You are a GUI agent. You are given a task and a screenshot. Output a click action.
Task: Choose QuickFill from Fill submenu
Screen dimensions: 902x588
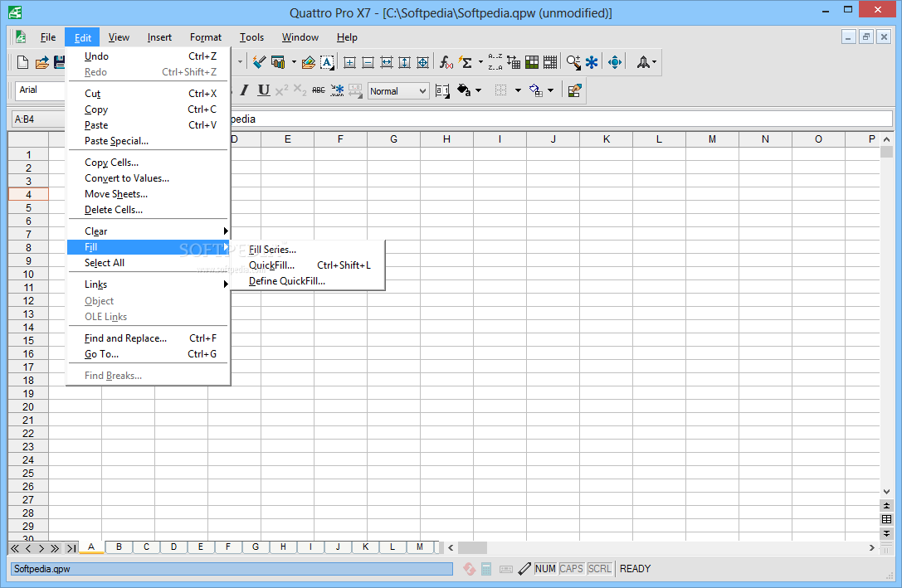click(x=308, y=265)
